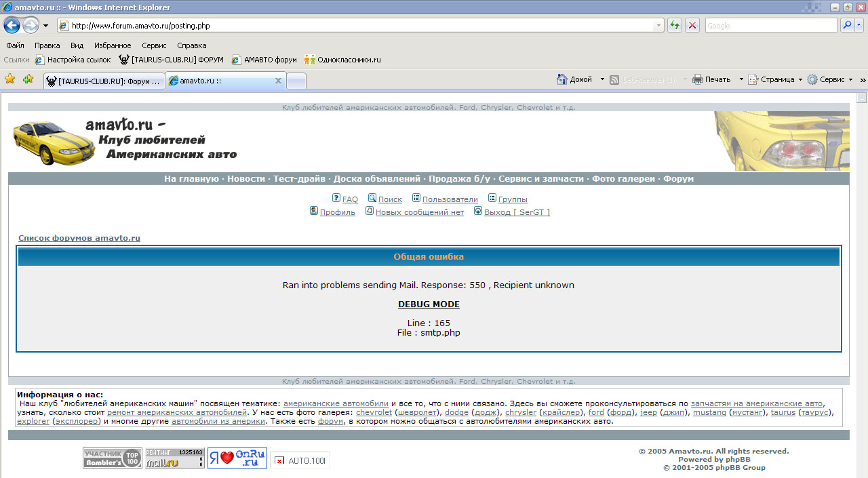Open the Список форумов amavto.ru link
The width and height of the screenshot is (868, 478).
click(79, 238)
